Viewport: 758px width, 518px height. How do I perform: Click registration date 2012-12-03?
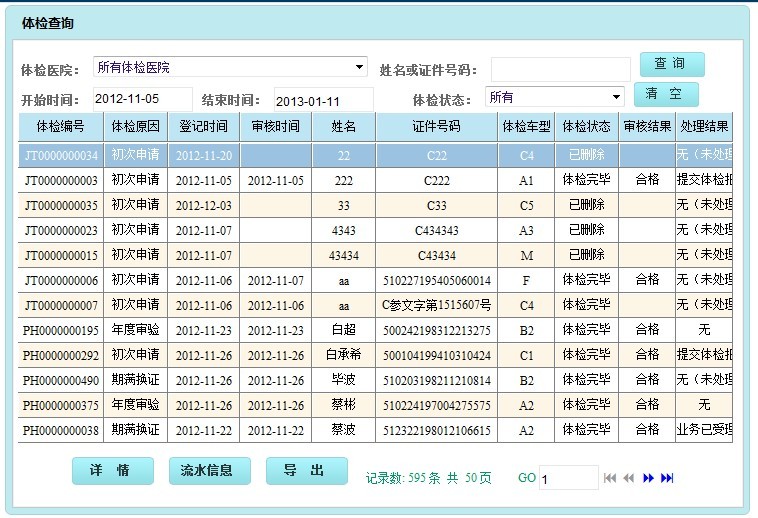pos(204,205)
